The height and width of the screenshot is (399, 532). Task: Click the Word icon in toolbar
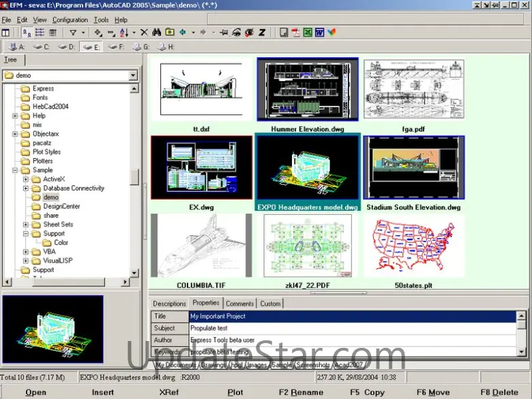click(x=319, y=33)
